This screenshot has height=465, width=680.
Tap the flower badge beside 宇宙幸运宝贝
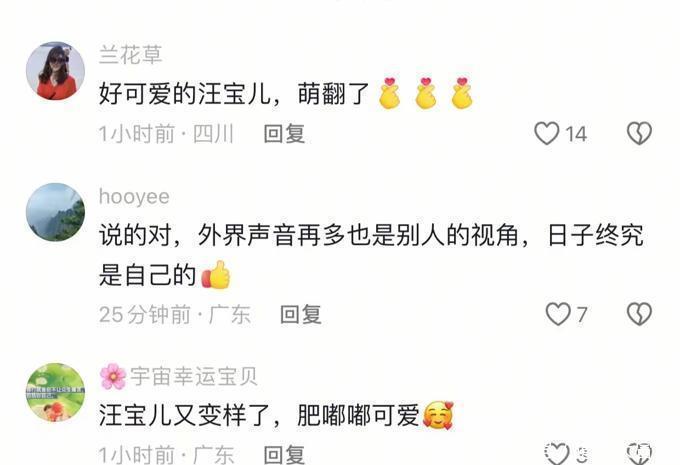[x=113, y=376]
